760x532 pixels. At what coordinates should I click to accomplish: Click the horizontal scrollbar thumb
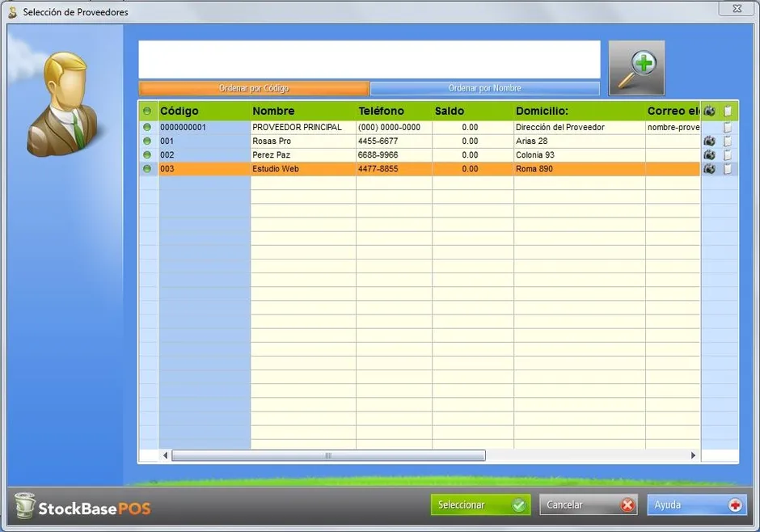click(328, 455)
